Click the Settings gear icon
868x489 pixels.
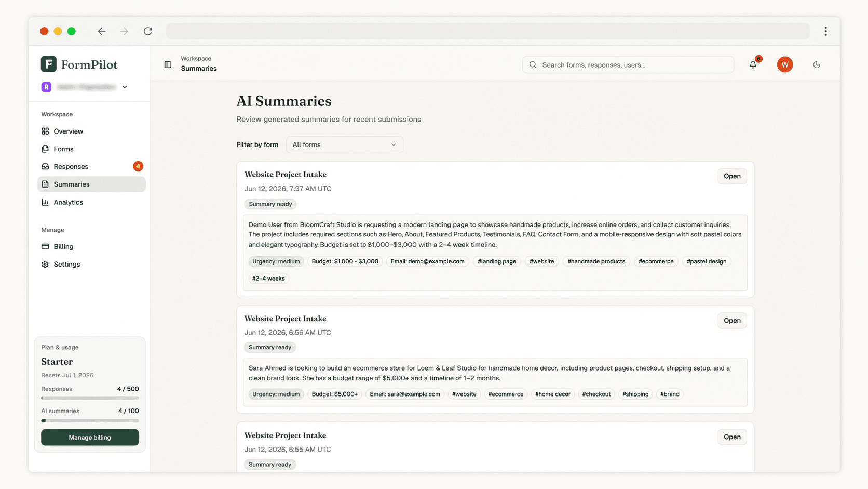(x=45, y=264)
